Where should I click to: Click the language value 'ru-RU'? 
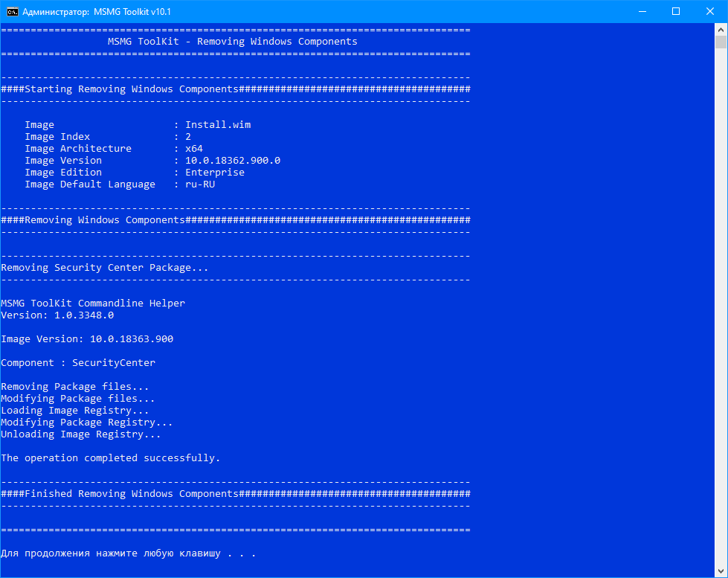point(200,184)
